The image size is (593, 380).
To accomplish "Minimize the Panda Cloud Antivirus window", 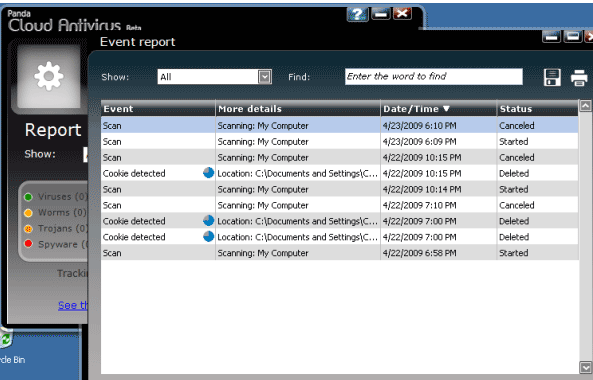I will coord(380,14).
